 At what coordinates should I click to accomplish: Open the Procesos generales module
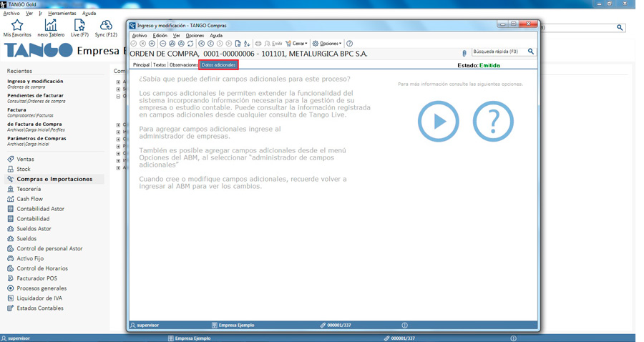36,288
